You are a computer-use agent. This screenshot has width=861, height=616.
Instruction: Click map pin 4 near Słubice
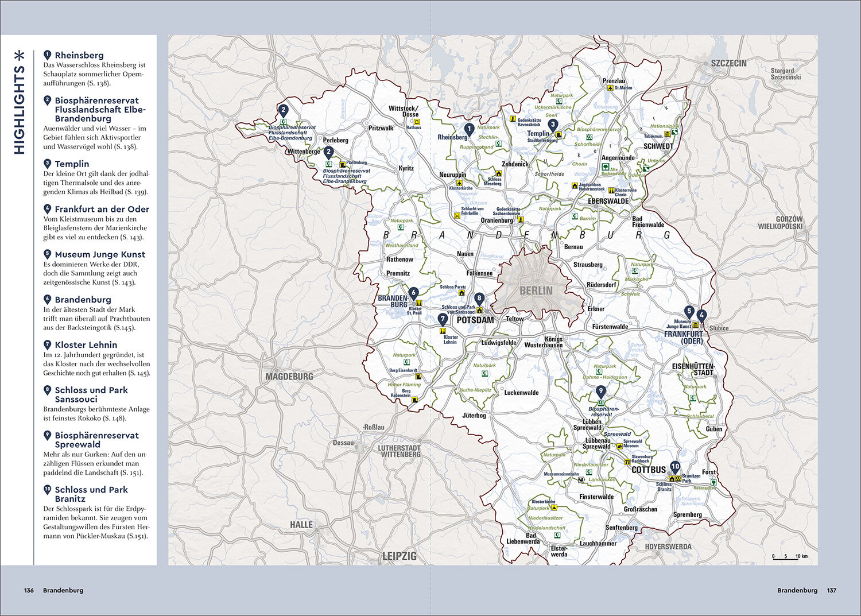coord(701,315)
